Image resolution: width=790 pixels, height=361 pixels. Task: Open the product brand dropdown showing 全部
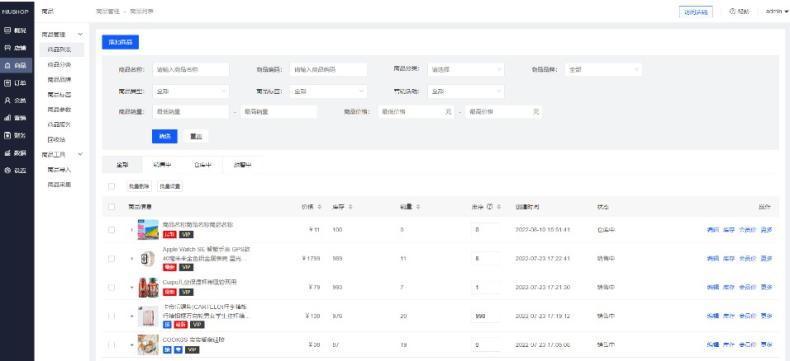[604, 69]
